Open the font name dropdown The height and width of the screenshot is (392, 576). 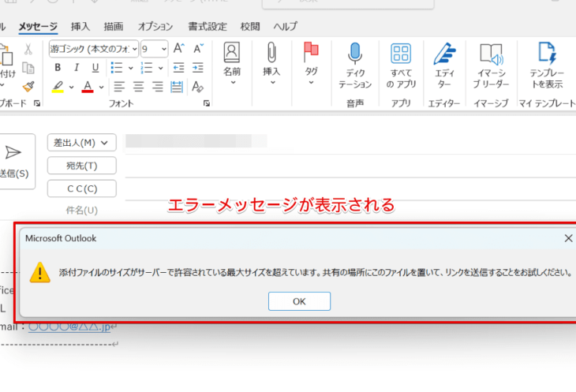point(133,49)
